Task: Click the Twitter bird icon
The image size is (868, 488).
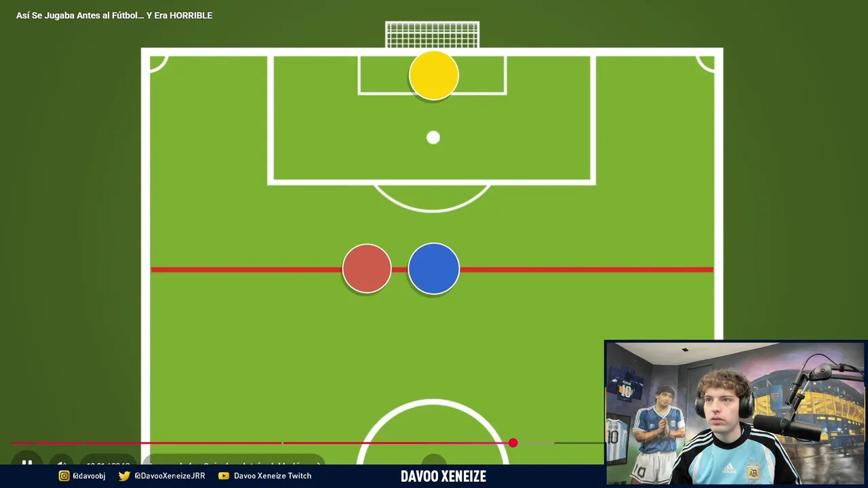Action: tap(124, 476)
